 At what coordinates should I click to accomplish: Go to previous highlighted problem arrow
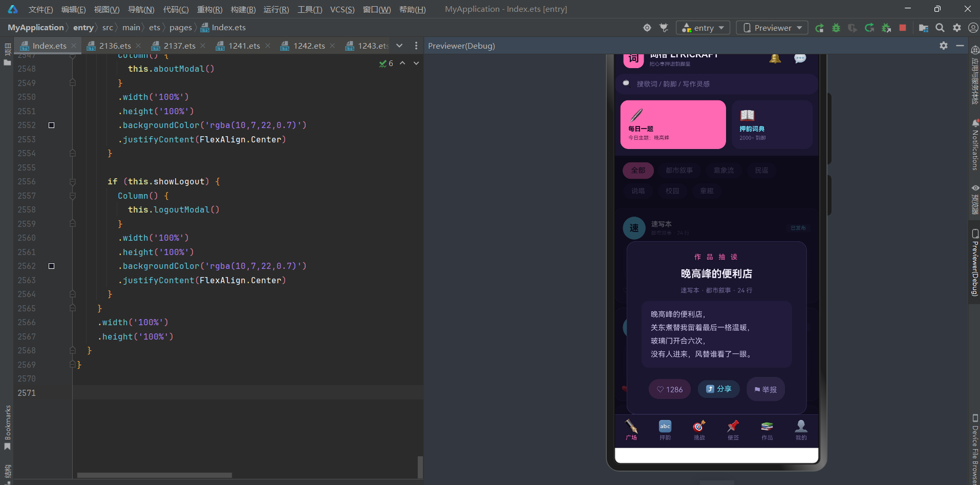point(402,63)
